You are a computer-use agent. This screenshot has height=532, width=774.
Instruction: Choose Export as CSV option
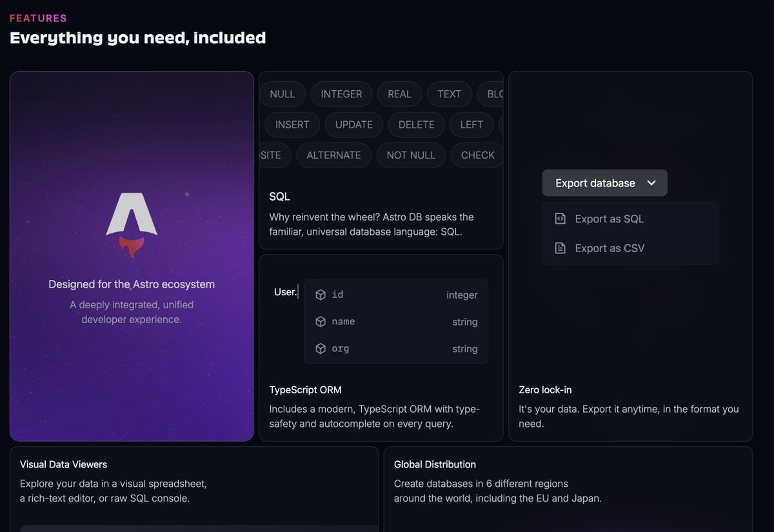pyautogui.click(x=630, y=248)
